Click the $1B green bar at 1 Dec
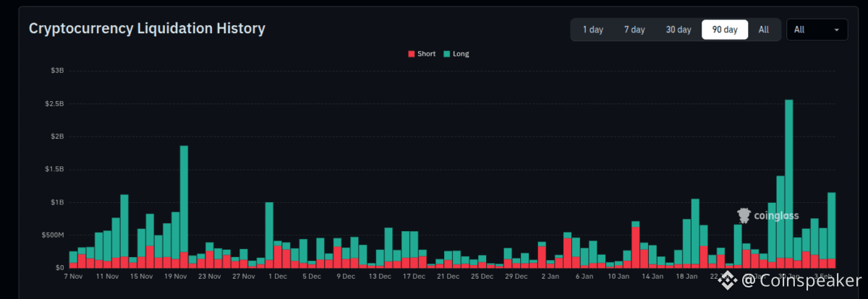The width and height of the screenshot is (868, 299). (x=269, y=224)
